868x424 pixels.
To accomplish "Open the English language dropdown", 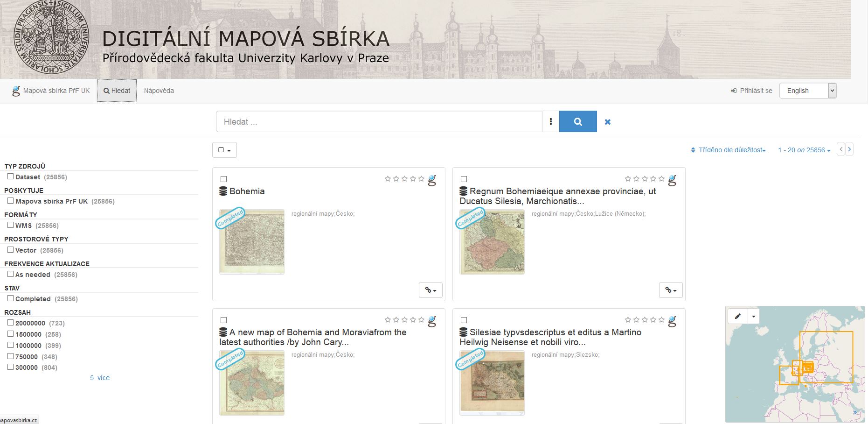I will click(x=808, y=91).
